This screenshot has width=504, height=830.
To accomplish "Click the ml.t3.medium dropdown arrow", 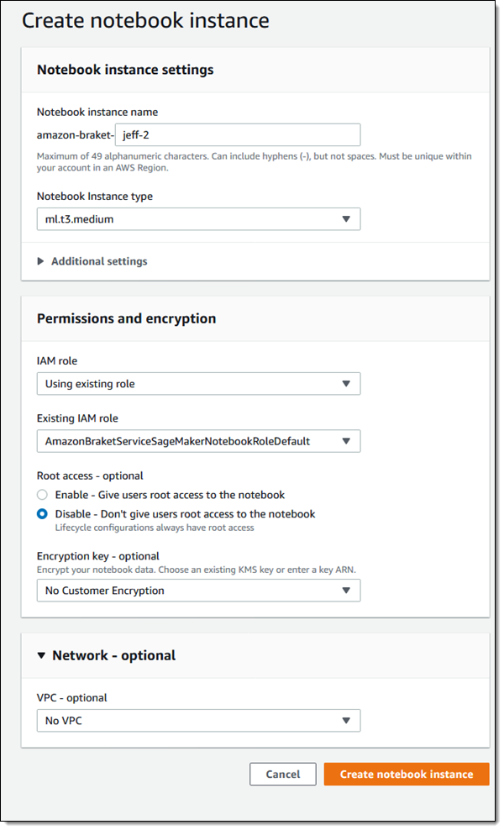I will tap(346, 219).
